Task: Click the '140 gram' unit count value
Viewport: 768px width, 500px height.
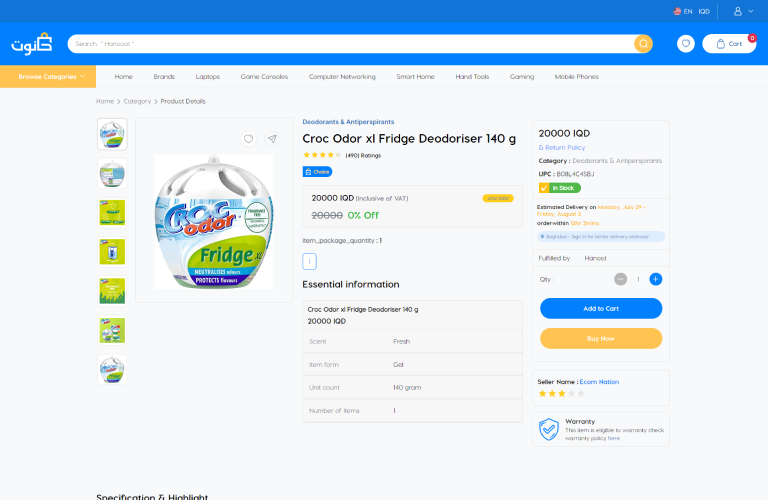Action: [x=407, y=387]
